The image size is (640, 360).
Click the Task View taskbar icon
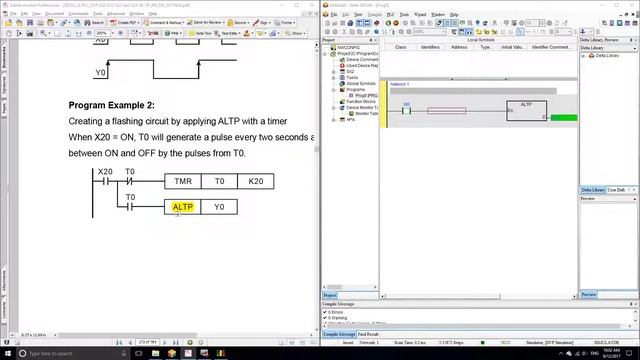[x=138, y=353]
